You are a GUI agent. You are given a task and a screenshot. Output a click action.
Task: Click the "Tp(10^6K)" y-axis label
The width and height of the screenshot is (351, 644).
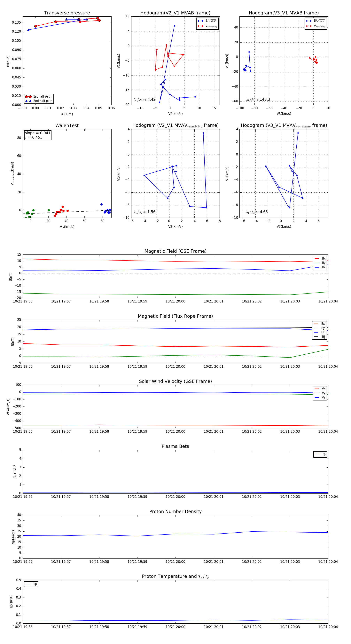[11, 602]
